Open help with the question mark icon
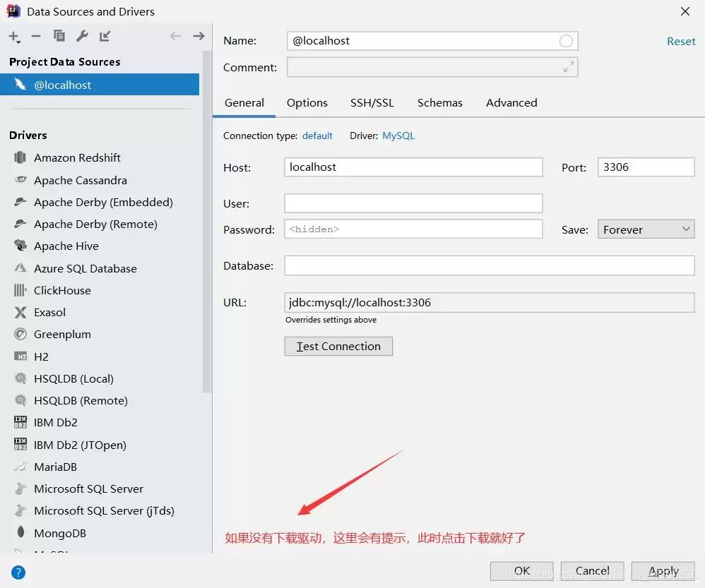 [x=18, y=572]
